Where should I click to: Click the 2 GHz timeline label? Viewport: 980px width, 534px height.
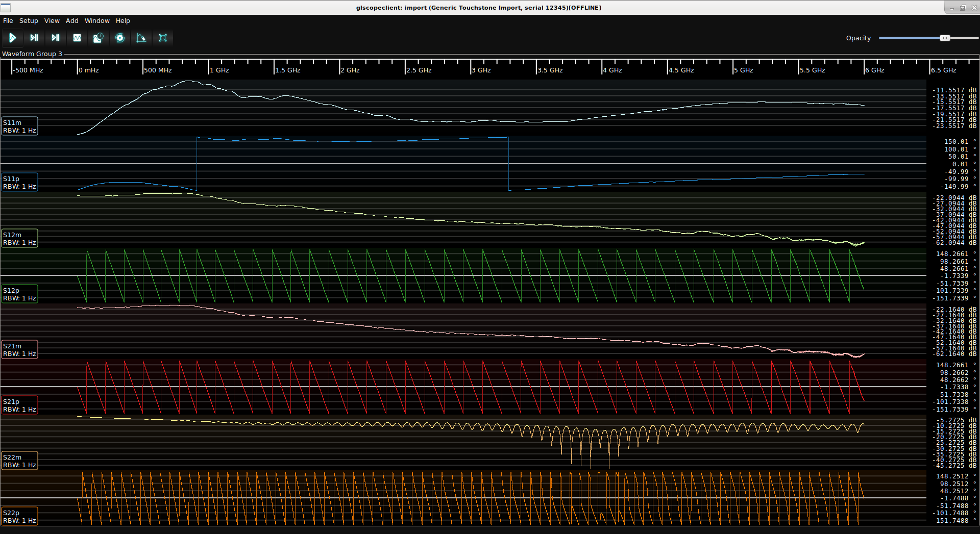click(x=350, y=70)
